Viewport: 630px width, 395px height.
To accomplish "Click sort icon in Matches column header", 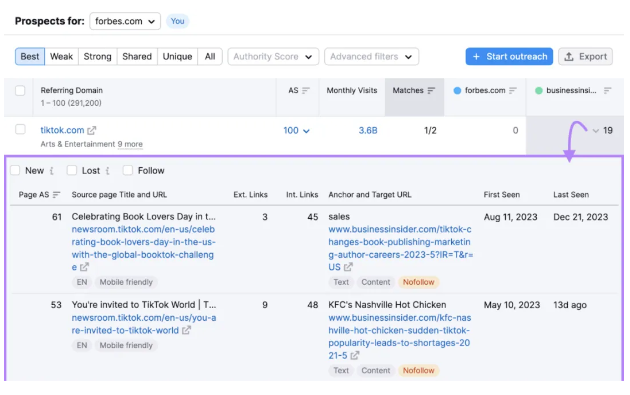I will [431, 90].
